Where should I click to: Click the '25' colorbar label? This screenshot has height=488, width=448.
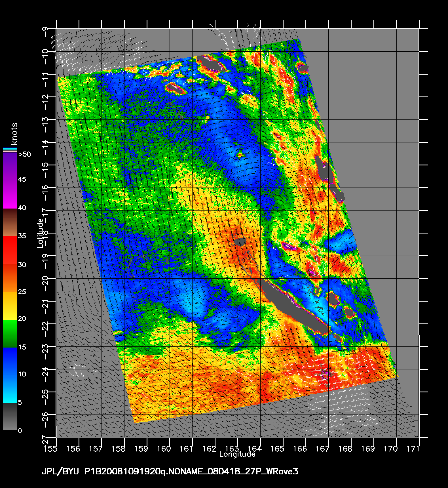coord(22,292)
